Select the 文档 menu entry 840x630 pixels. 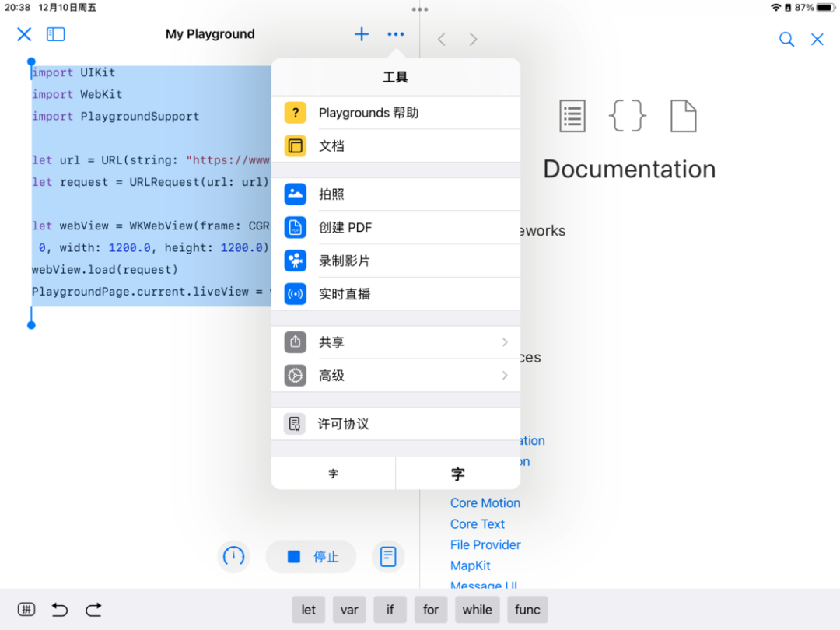pos(395,145)
